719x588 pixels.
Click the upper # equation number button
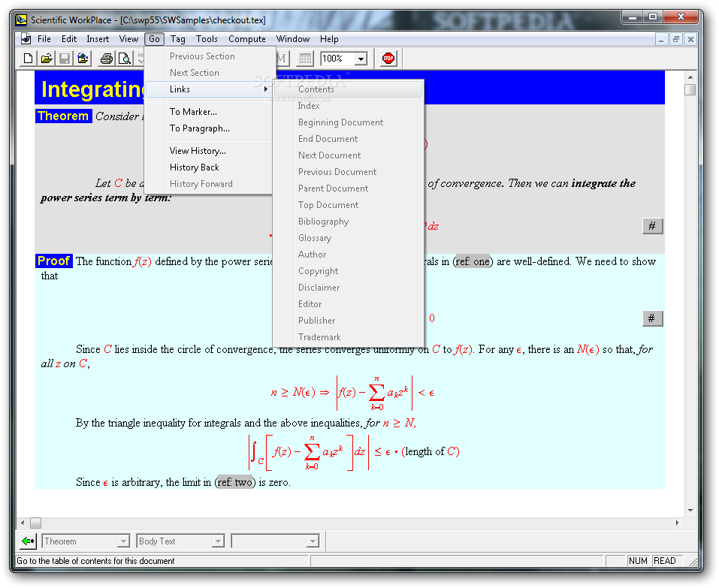tap(652, 225)
